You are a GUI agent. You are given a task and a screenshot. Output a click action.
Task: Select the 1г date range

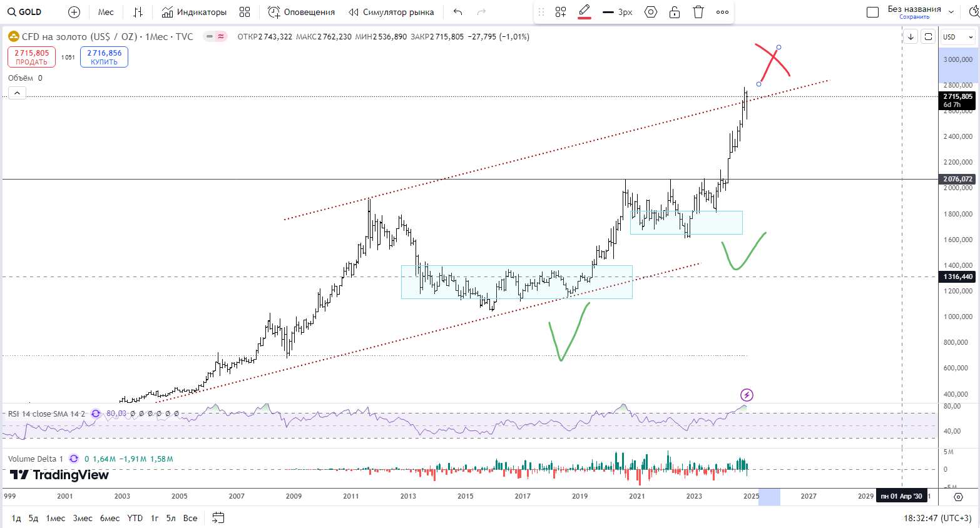tap(155, 518)
